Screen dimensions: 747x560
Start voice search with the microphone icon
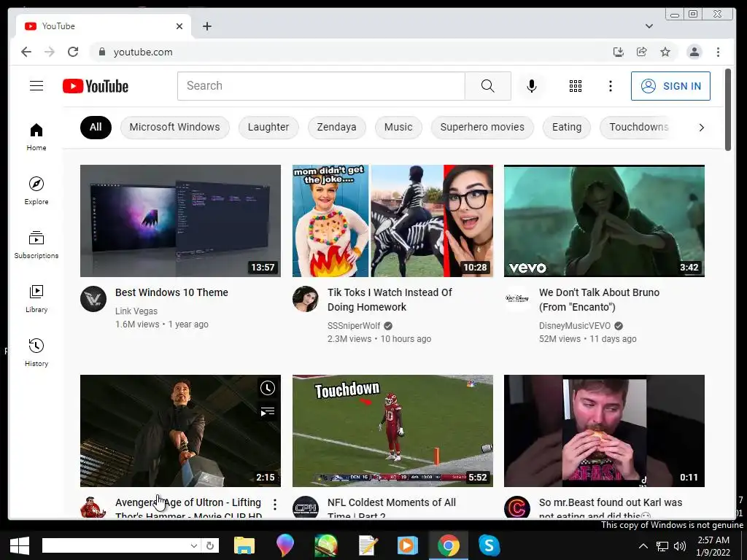(532, 86)
